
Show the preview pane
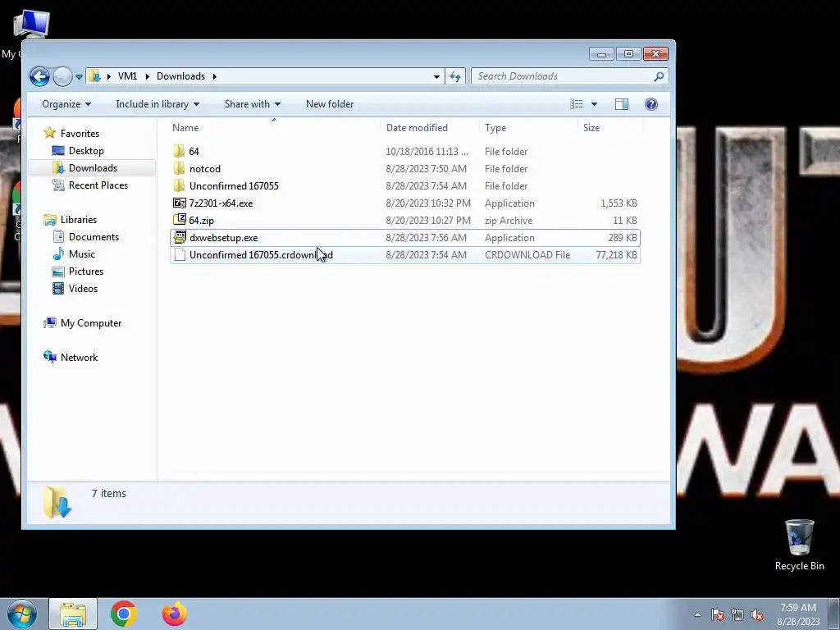click(622, 104)
